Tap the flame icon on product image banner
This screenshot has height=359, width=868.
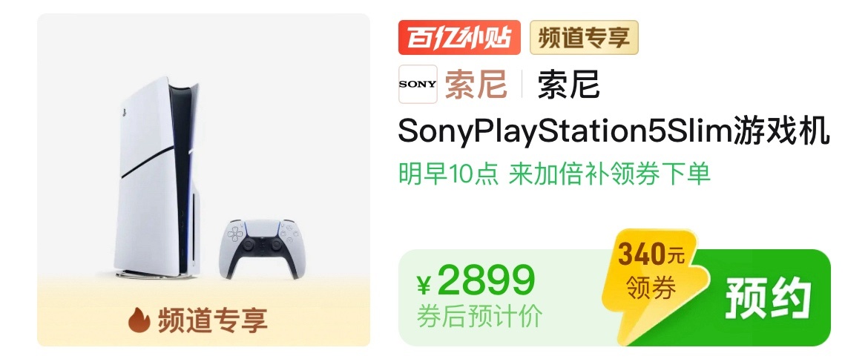(139, 319)
